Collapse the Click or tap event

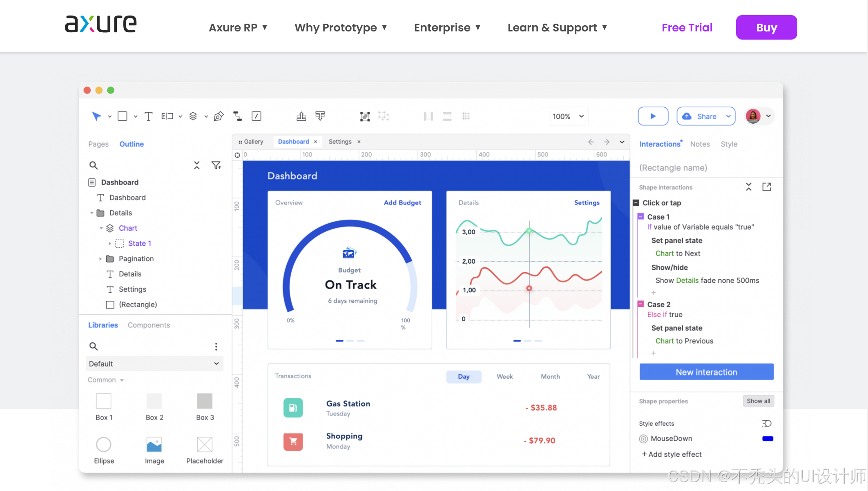click(x=636, y=203)
